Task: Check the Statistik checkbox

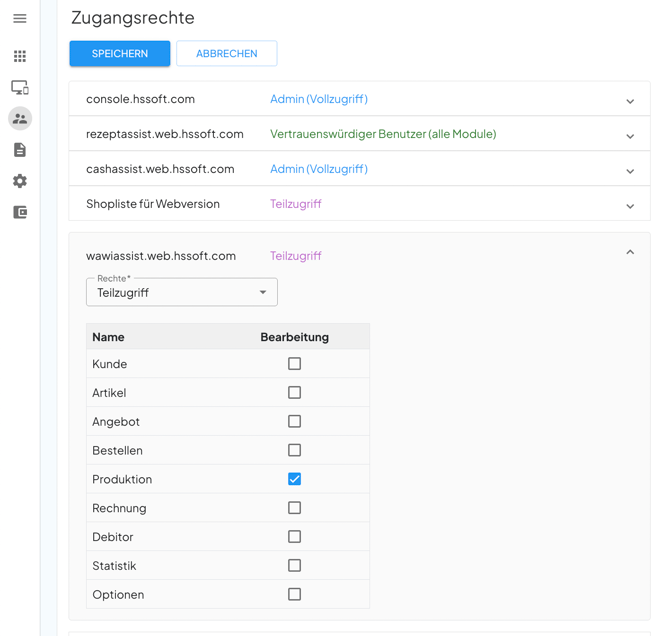Action: (294, 565)
